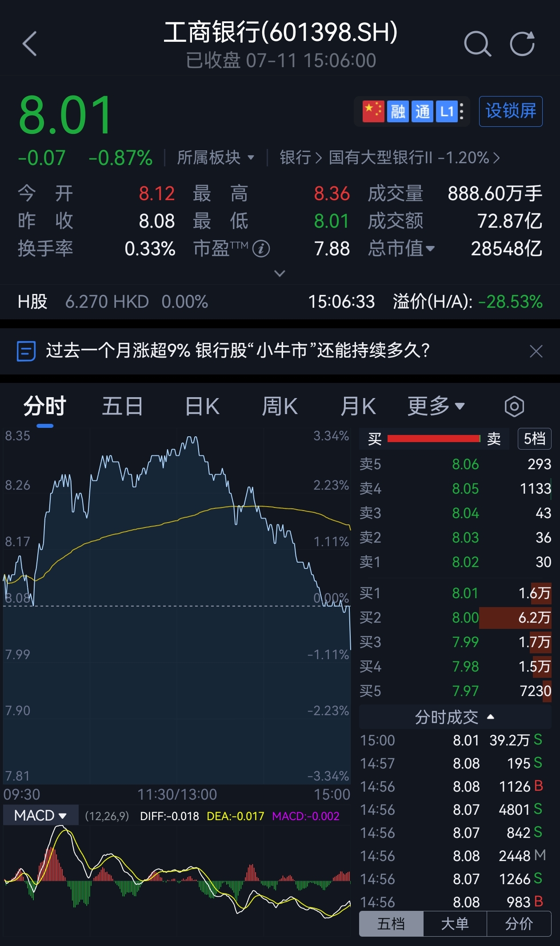Open the search magnifier icon
Image resolution: width=560 pixels, height=946 pixels.
click(x=477, y=44)
